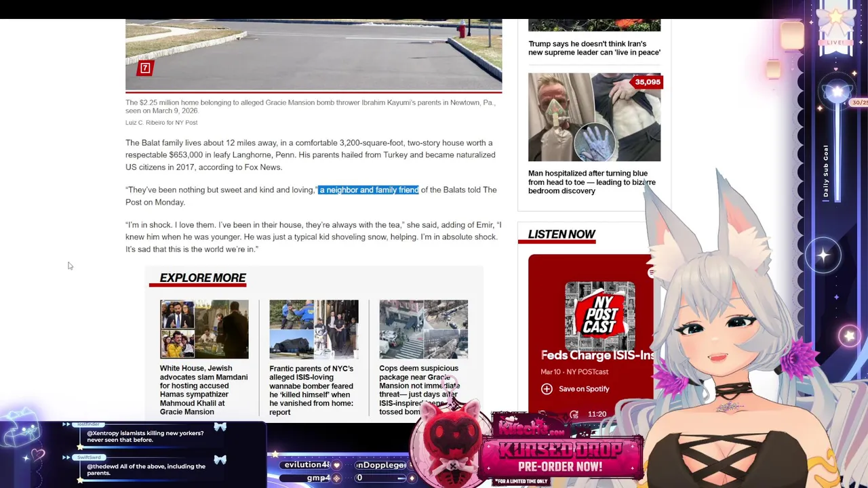Open the 'Feds Charge ISIS-Ins' podcast episode title

click(x=597, y=355)
